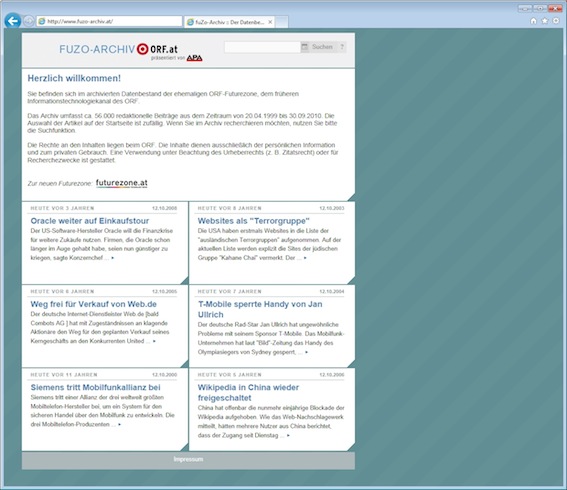Viewport: 567px width, 490px height.
Task: Click the date 12.10.2003
Action: pyautogui.click(x=332, y=208)
